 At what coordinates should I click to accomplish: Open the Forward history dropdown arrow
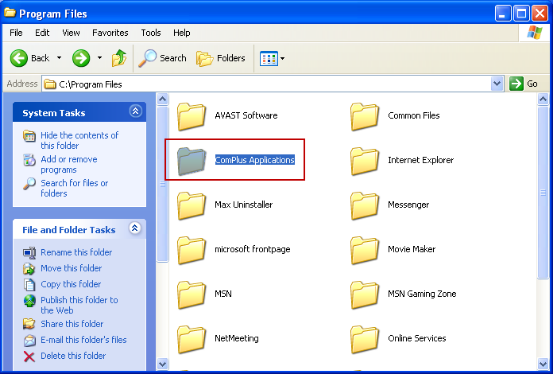tap(100, 58)
